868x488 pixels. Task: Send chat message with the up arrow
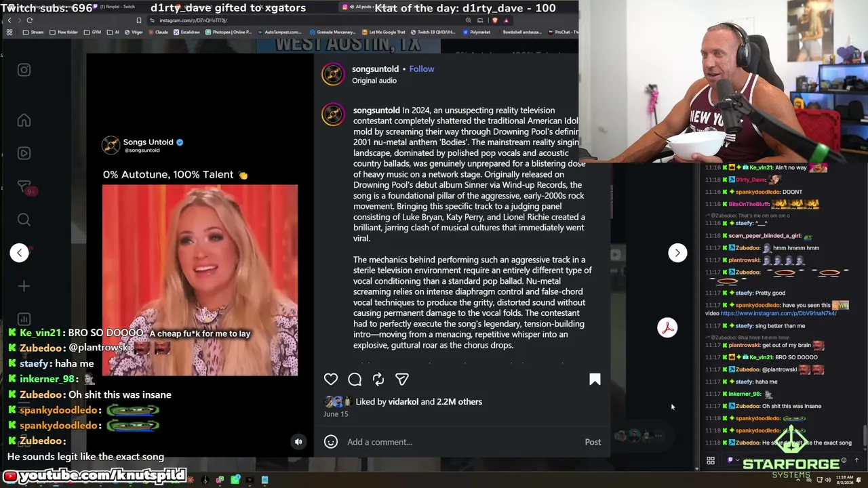[x=856, y=461]
